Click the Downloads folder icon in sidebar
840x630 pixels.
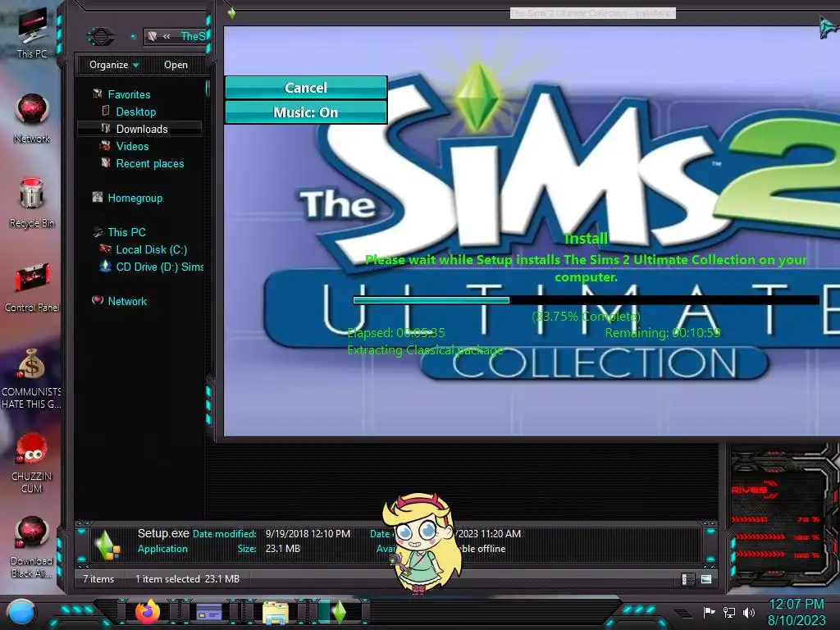[x=106, y=128]
